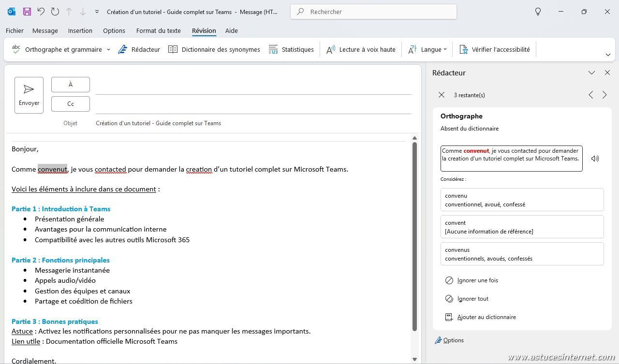Viewport: 619px width, 364px height.
Task: Collapse the ribbon with the chevron
Action: point(608,55)
